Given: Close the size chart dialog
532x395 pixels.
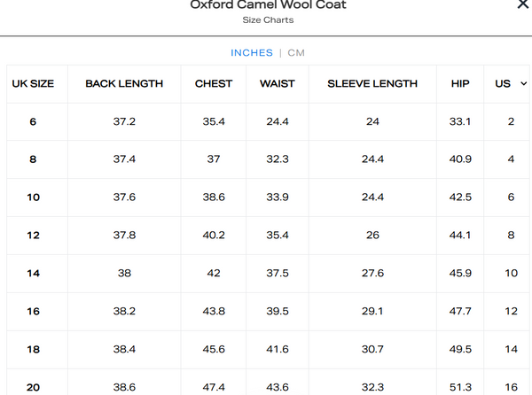Looking at the screenshot, I should tap(523, 4).
